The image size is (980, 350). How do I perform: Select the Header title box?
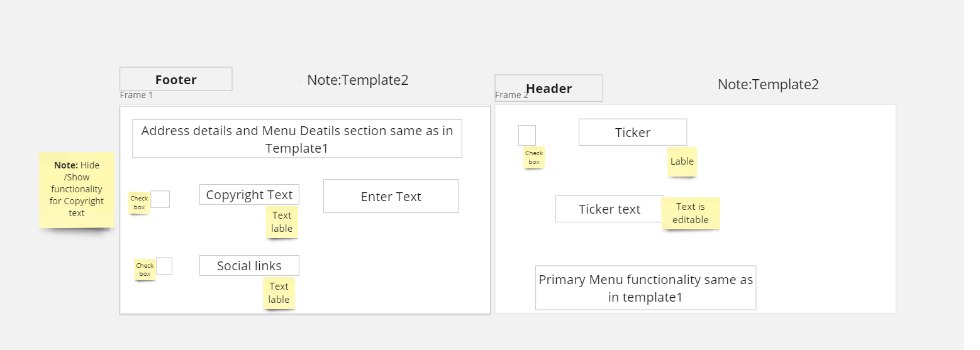(x=548, y=88)
